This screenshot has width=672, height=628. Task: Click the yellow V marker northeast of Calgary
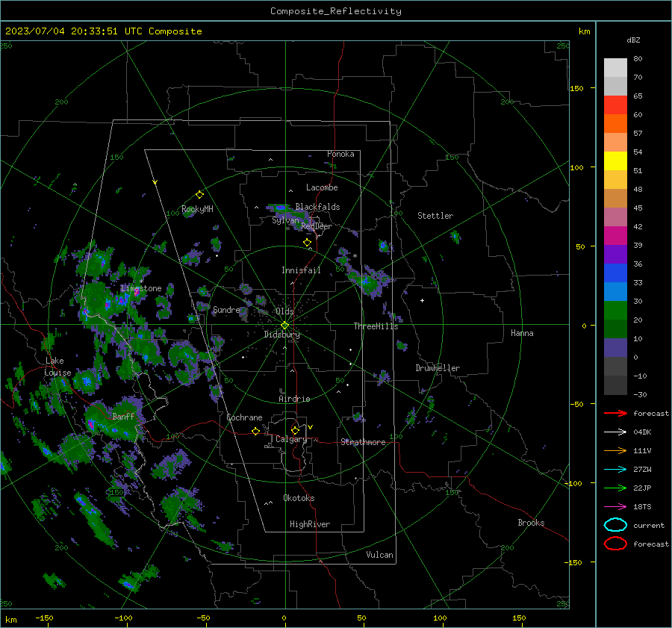tap(311, 427)
